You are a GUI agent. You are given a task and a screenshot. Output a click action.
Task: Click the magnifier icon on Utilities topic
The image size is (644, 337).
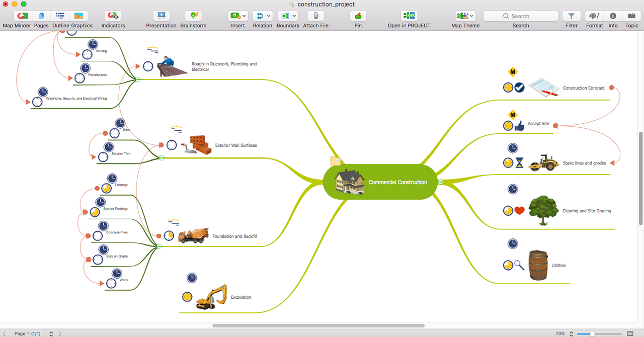tap(520, 265)
